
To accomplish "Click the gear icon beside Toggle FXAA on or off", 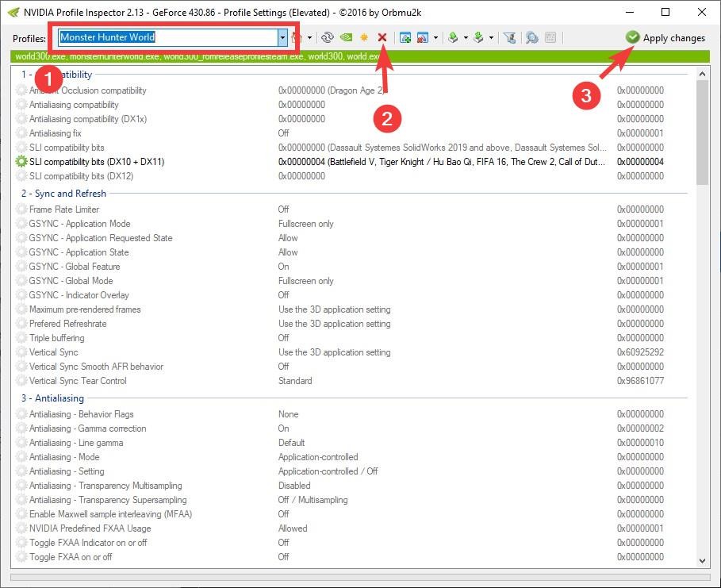I will coord(21,557).
